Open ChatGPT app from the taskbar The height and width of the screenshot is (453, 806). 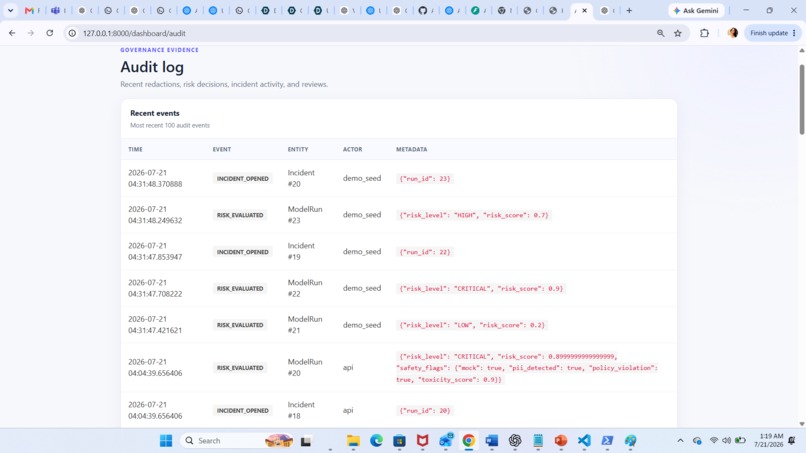tap(515, 441)
